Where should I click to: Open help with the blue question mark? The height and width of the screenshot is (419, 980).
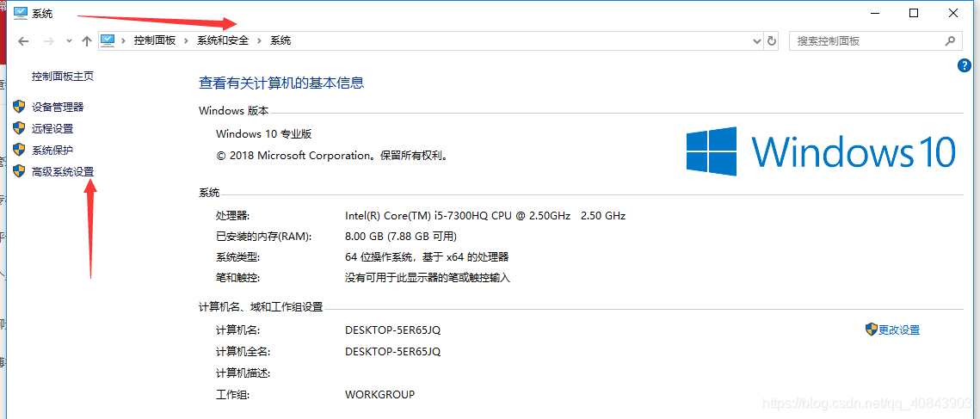point(965,65)
